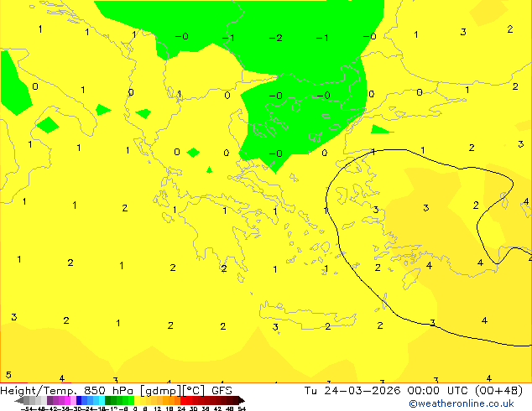Pick the dark blue -30 swatch in the legend
Image resolution: width=532 pixels, height=411 pixels.
(x=79, y=401)
